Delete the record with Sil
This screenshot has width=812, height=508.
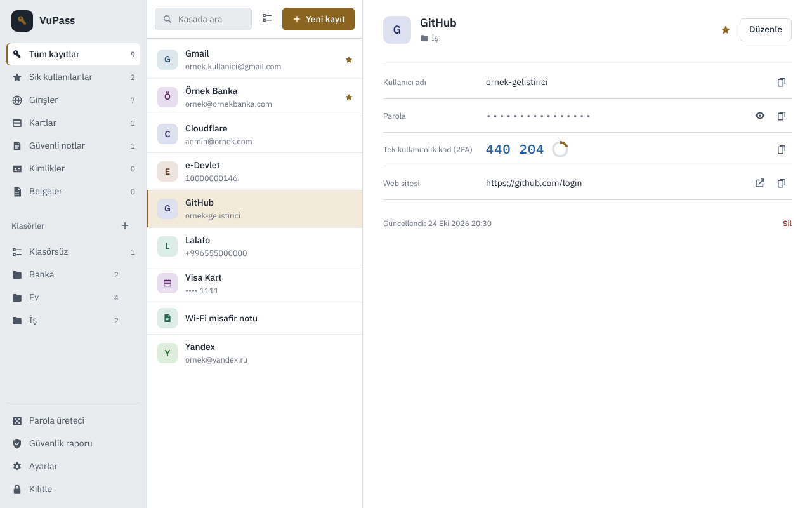tap(787, 224)
